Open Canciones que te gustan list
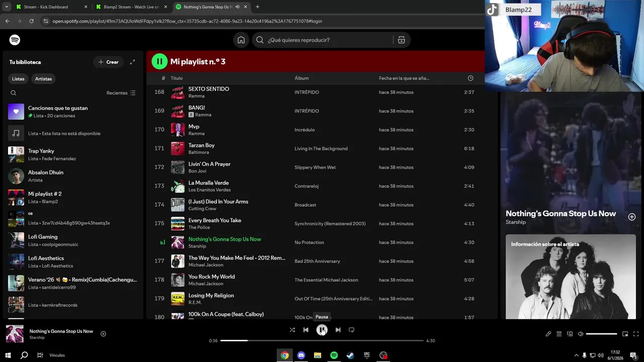This screenshot has width=644, height=362. (x=73, y=112)
